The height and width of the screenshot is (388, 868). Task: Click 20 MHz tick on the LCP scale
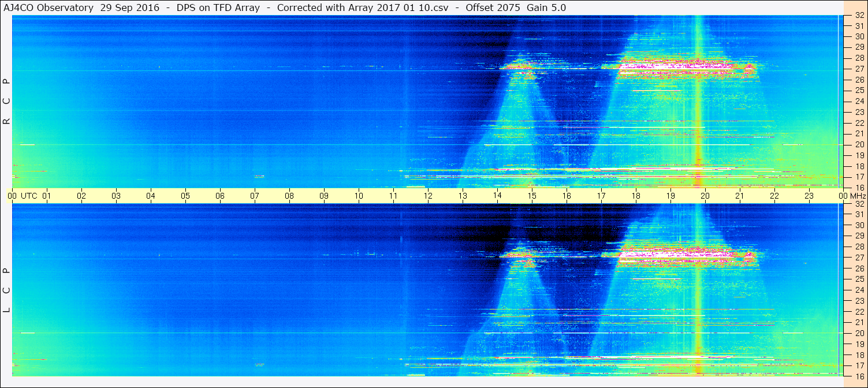(859, 333)
